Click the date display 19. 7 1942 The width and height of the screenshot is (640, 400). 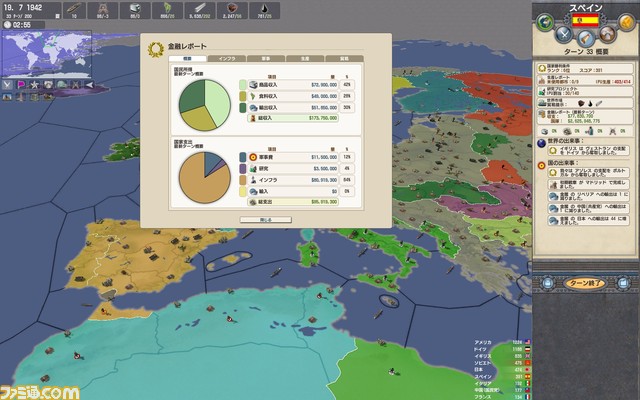click(23, 7)
